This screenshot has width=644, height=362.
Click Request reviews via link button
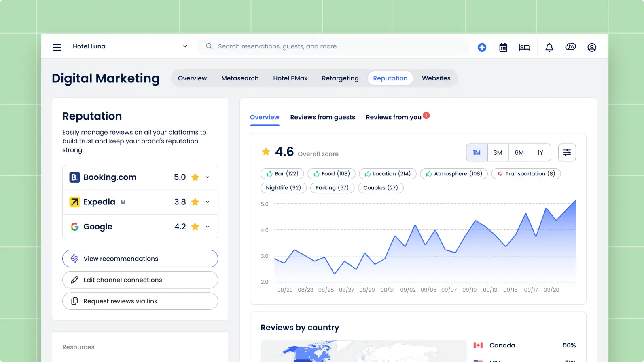[x=140, y=301]
